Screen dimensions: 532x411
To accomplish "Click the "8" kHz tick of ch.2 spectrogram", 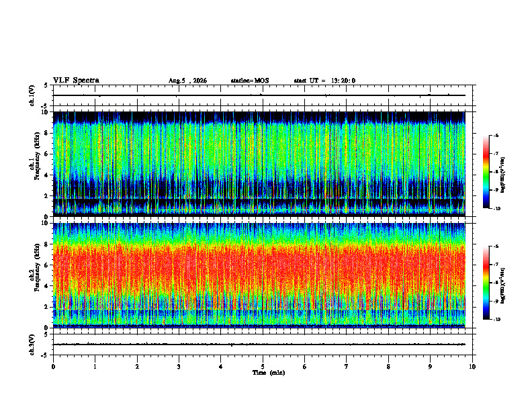I will (47, 244).
